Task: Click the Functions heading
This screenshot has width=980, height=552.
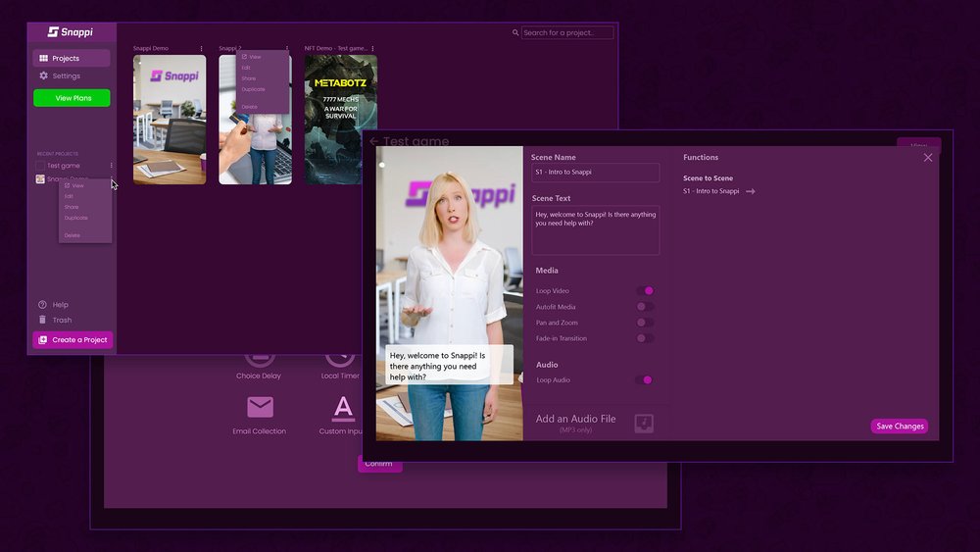Action: (701, 158)
